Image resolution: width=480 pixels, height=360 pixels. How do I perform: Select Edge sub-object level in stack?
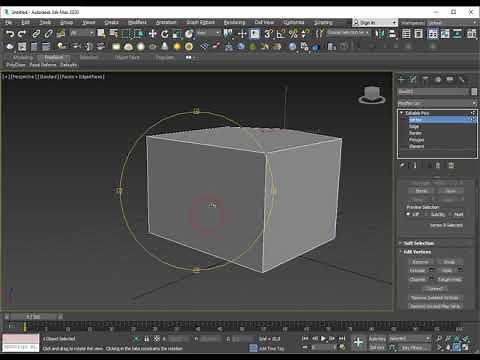414,127
